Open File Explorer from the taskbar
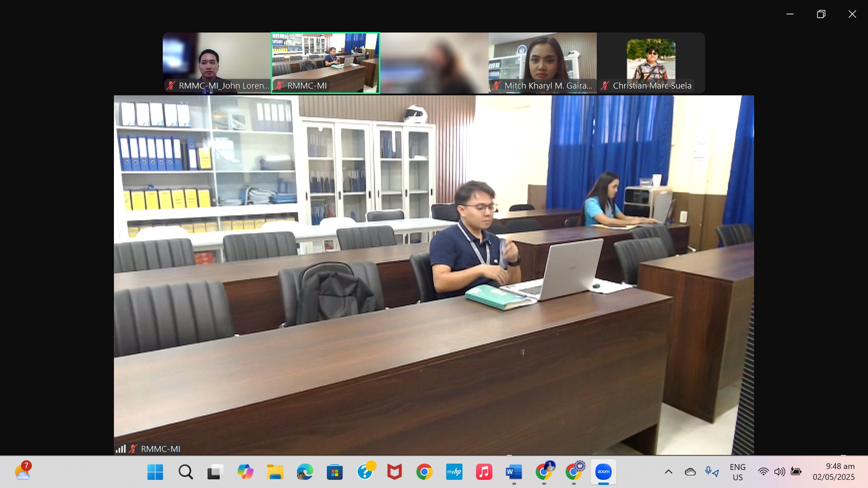The image size is (868, 488). 275,472
